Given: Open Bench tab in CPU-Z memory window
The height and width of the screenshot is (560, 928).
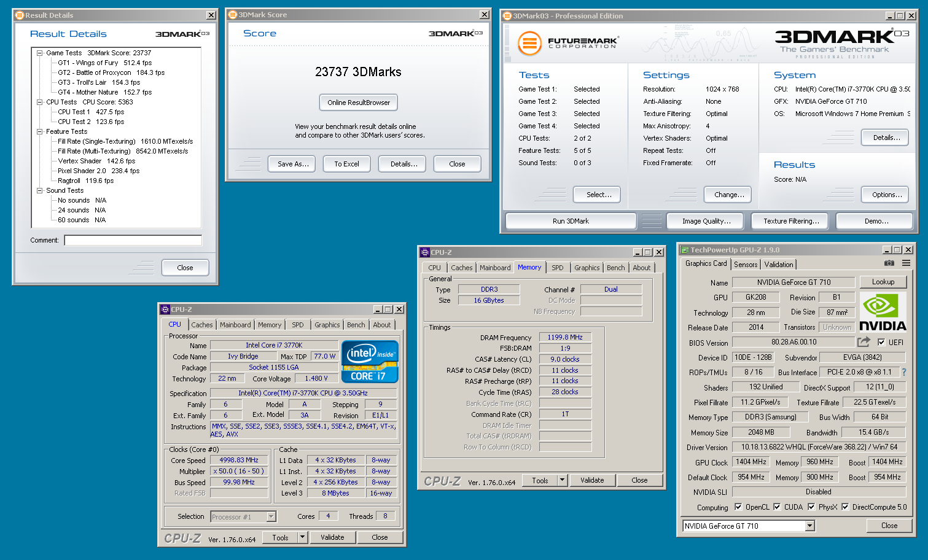Looking at the screenshot, I should 616,268.
